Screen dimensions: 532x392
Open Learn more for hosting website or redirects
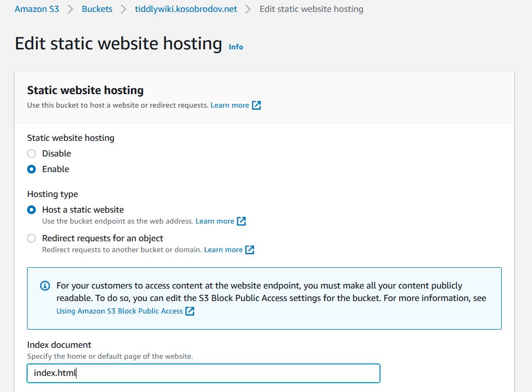[230, 105]
